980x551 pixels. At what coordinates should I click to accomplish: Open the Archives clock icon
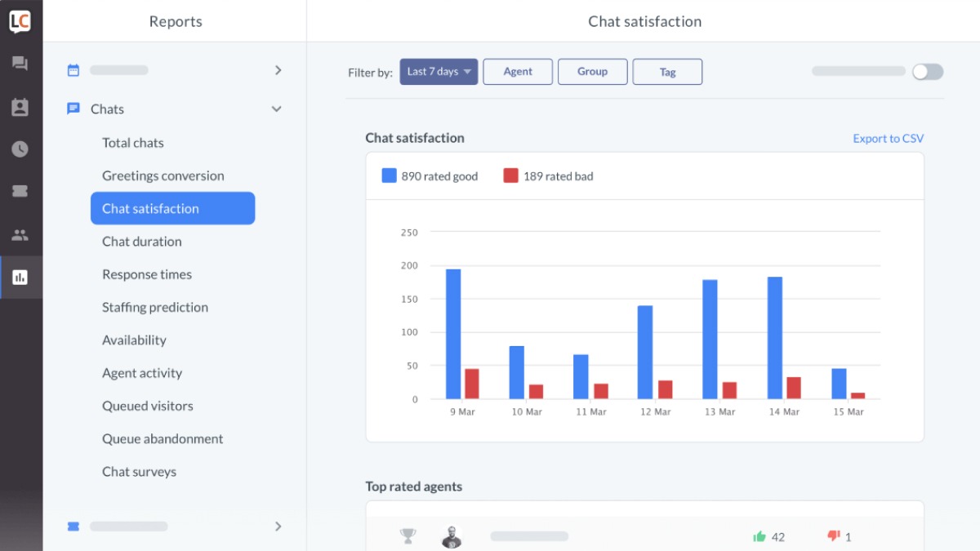point(20,149)
